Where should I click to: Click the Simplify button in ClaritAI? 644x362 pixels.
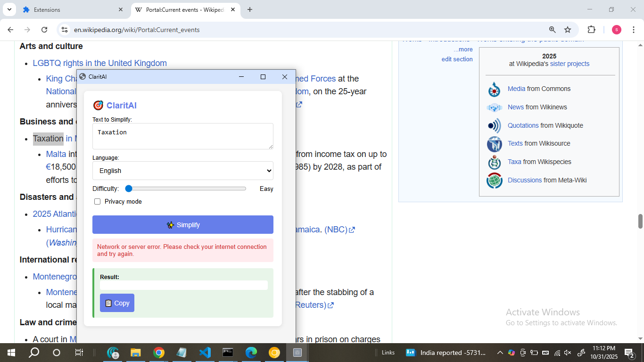point(183,225)
